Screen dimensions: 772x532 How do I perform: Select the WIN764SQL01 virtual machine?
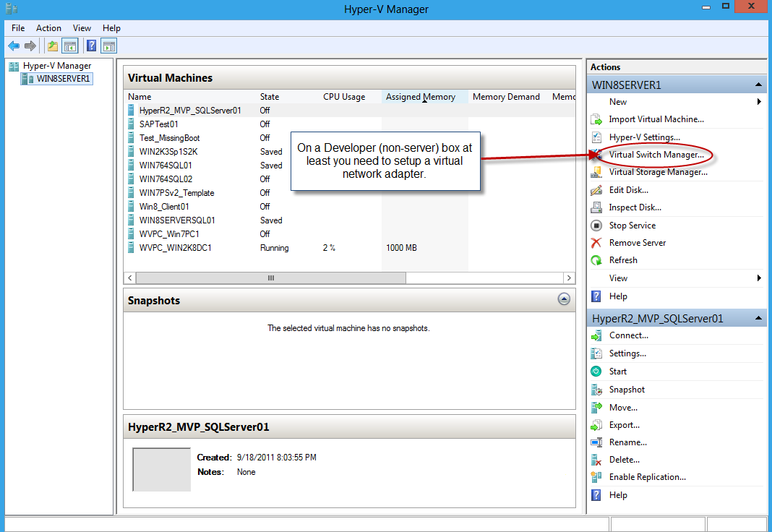(x=166, y=166)
